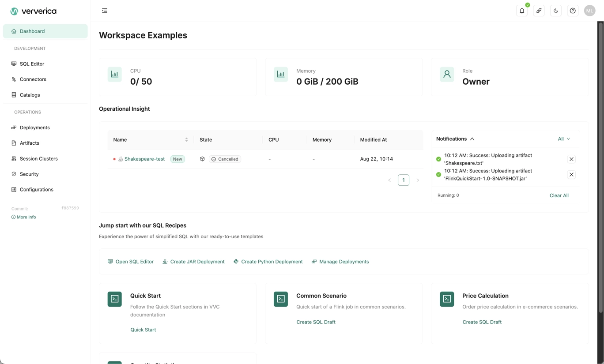Screen dimensions: 604x364
Task: Open the Quick Start link
Action: [x=143, y=330]
